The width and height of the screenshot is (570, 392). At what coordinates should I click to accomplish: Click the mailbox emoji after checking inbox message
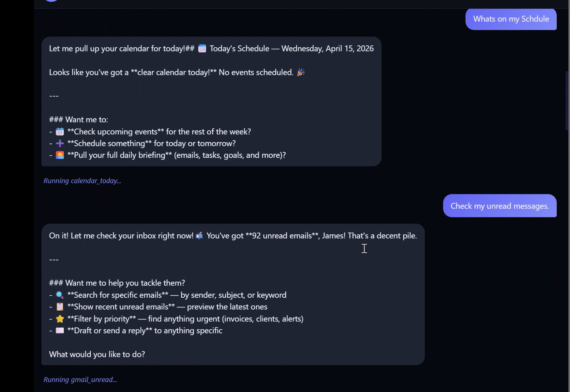point(199,235)
